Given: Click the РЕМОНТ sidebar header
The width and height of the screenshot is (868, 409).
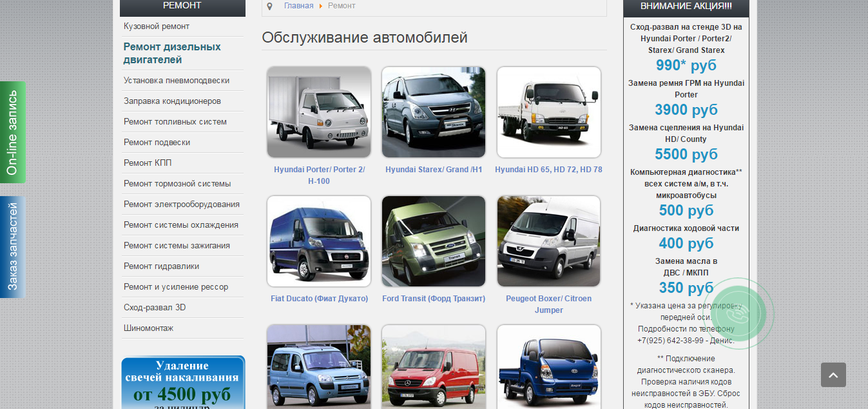Looking at the screenshot, I should pos(182,6).
